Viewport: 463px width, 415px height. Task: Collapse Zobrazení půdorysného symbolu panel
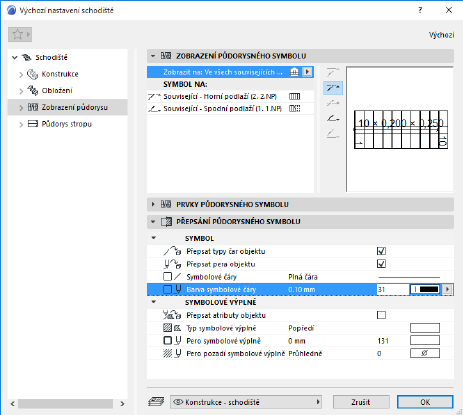(x=153, y=56)
